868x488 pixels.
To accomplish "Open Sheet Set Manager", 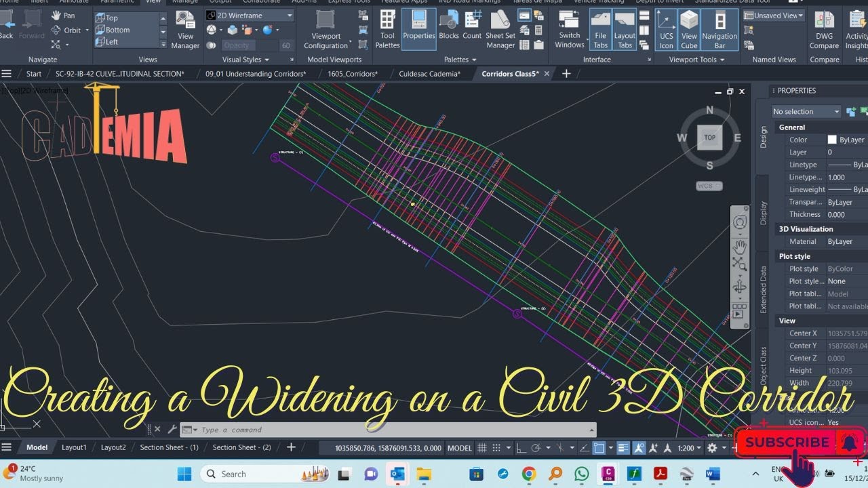I will click(500, 30).
